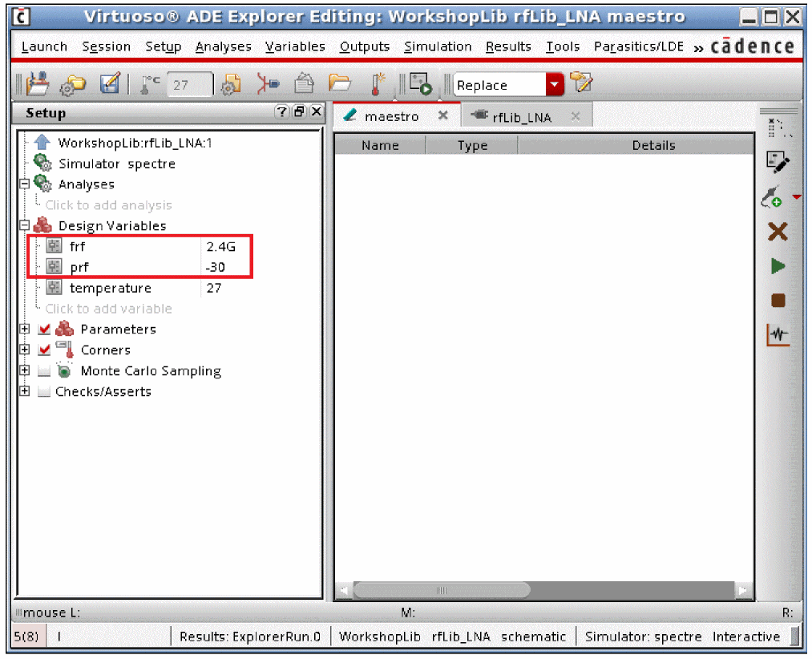The height and width of the screenshot is (659, 812).
Task: Click the help question mark in Setup panel
Action: click(281, 112)
